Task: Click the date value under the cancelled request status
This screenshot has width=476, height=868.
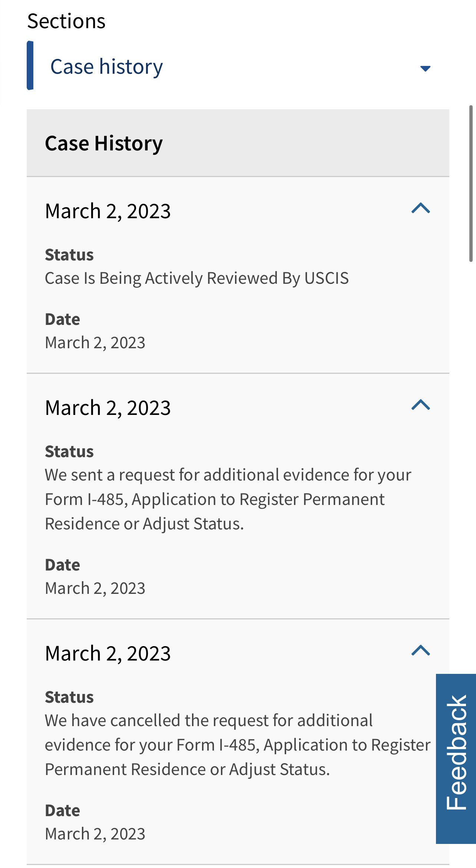Action: coord(95,834)
